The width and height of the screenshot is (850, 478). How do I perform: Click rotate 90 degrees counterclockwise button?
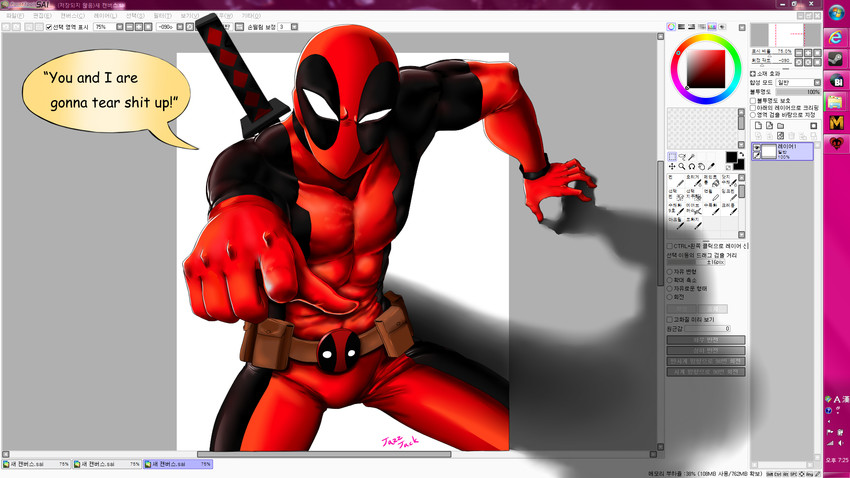coord(706,361)
